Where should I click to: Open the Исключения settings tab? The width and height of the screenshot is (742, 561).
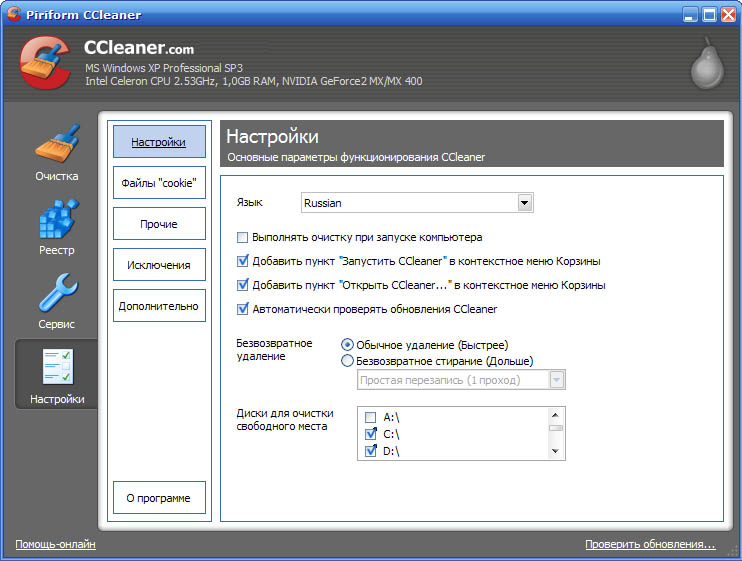click(159, 265)
